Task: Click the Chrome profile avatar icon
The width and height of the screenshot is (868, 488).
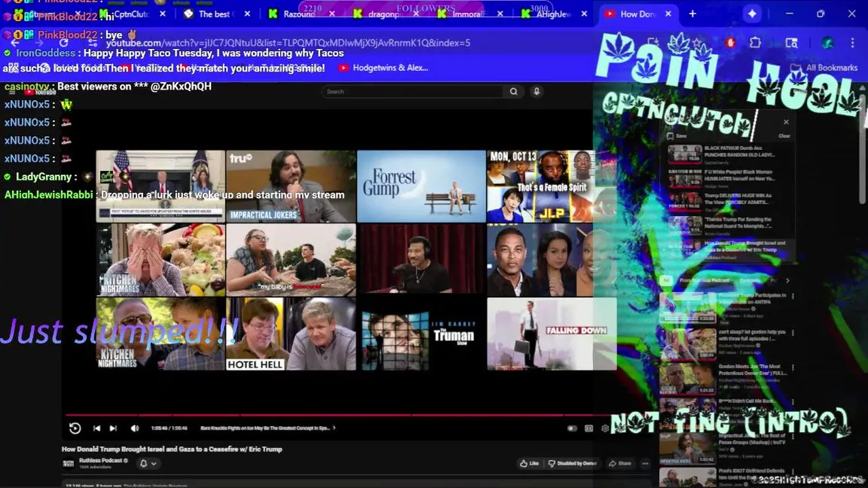Action: 827,43
